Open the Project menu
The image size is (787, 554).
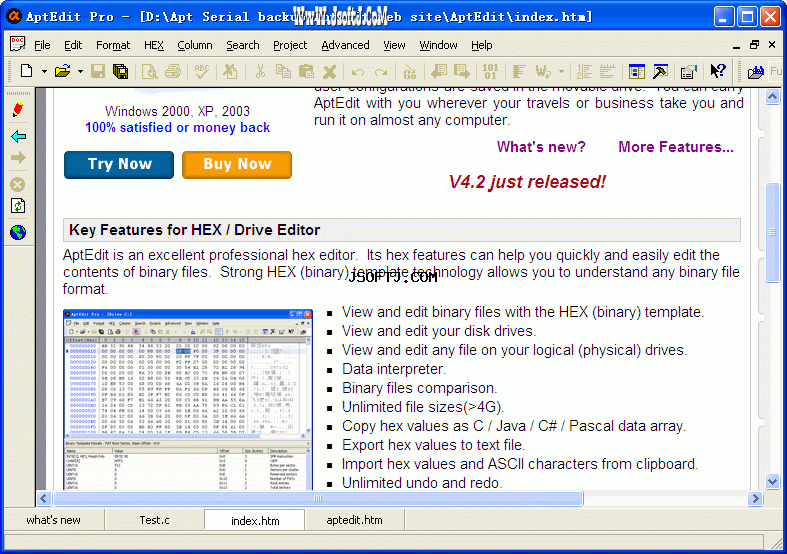(x=290, y=45)
